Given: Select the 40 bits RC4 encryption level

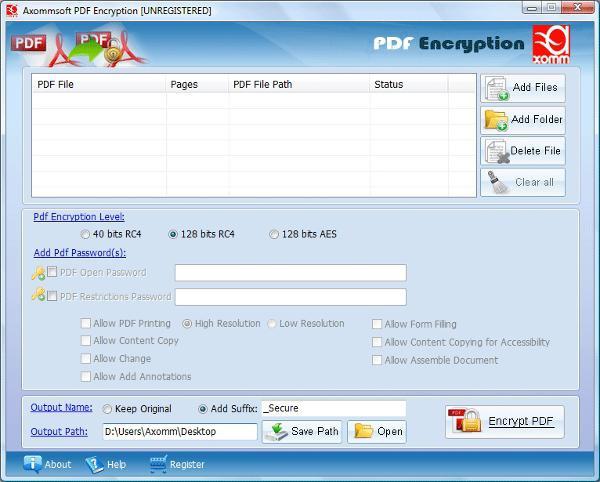Looking at the screenshot, I should pyautogui.click(x=85, y=235).
